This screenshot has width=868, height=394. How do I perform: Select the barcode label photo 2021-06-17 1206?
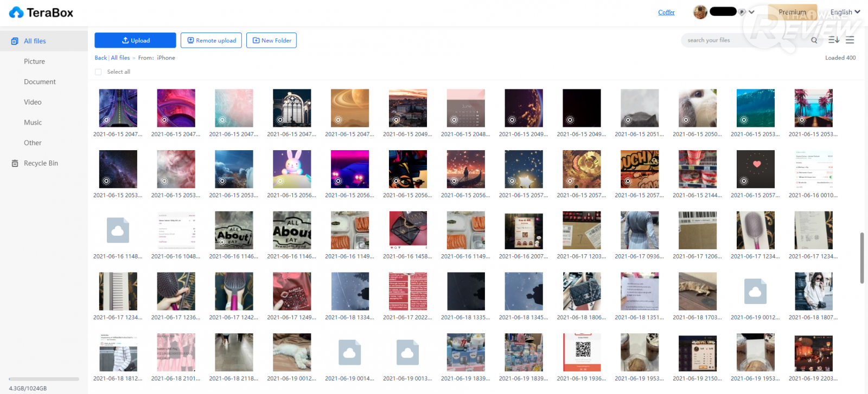pos(698,230)
